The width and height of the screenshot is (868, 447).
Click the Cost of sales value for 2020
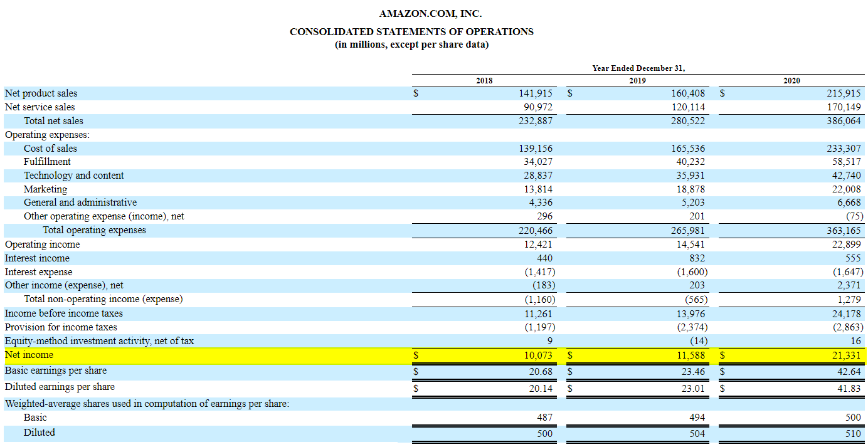845,148
